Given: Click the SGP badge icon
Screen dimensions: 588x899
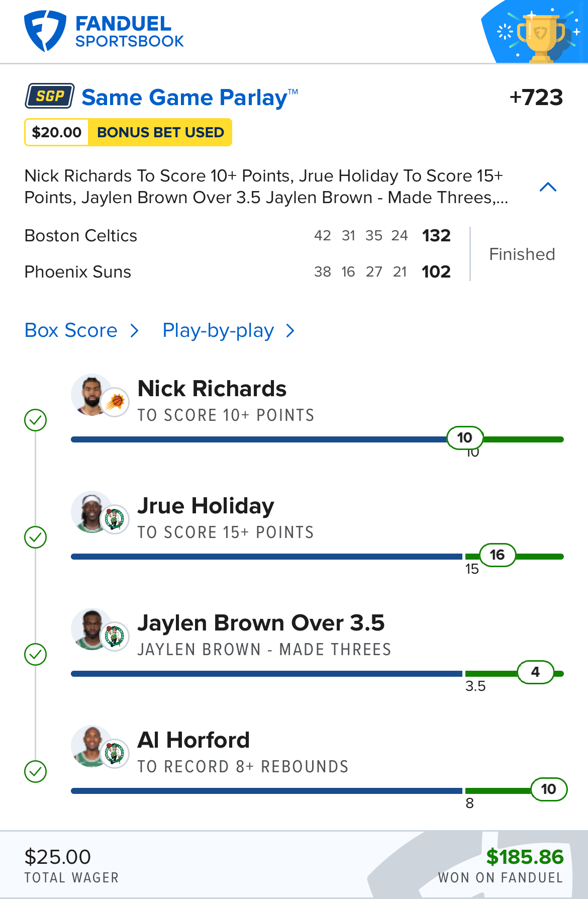Looking at the screenshot, I should 50,96.
